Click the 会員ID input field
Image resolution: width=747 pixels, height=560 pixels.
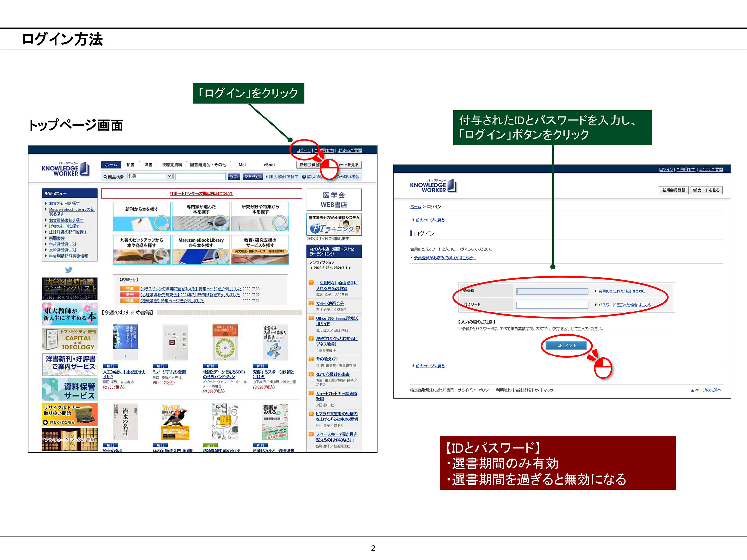tap(552, 291)
